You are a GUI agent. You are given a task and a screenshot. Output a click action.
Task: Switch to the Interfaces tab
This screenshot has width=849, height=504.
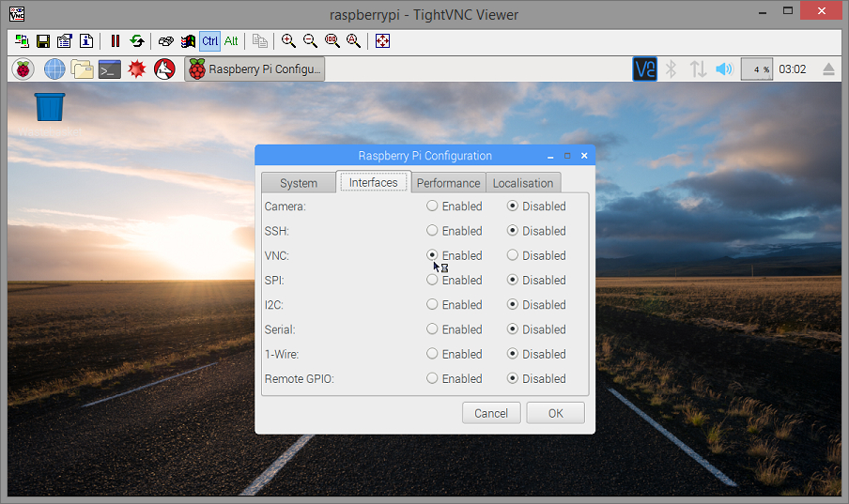374,182
